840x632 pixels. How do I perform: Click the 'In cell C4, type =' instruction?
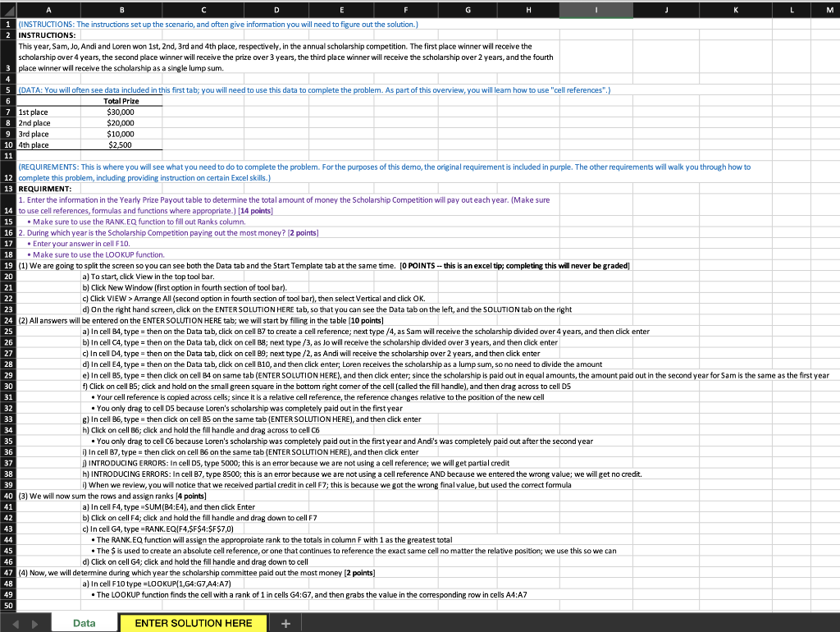coord(320,342)
